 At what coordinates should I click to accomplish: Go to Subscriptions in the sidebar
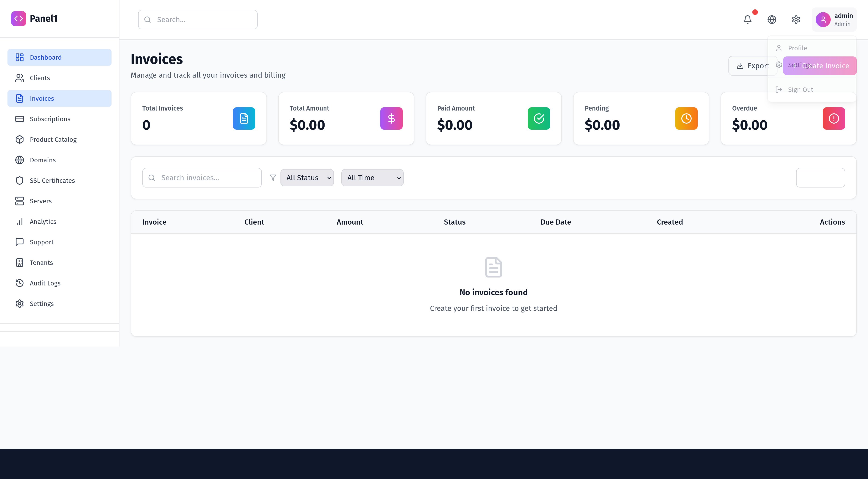[x=50, y=119]
